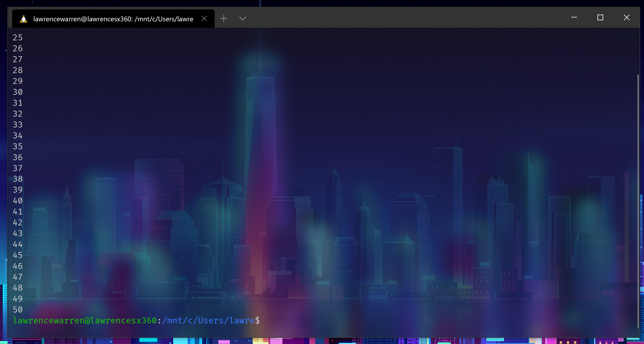
Task: Expand the new-tab profile dropdown chevron
Action: [x=243, y=19]
